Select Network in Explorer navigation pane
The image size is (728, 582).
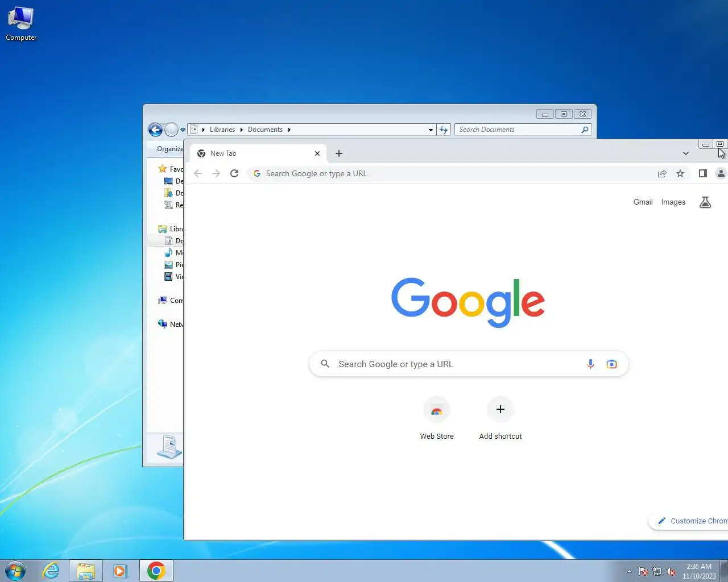pyautogui.click(x=171, y=325)
